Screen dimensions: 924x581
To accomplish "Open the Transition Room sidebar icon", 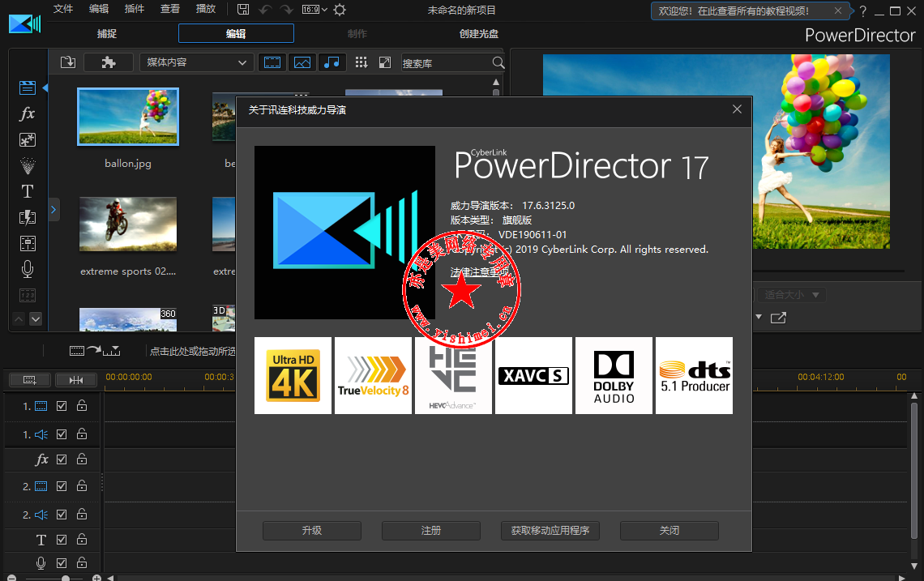I will [27, 217].
